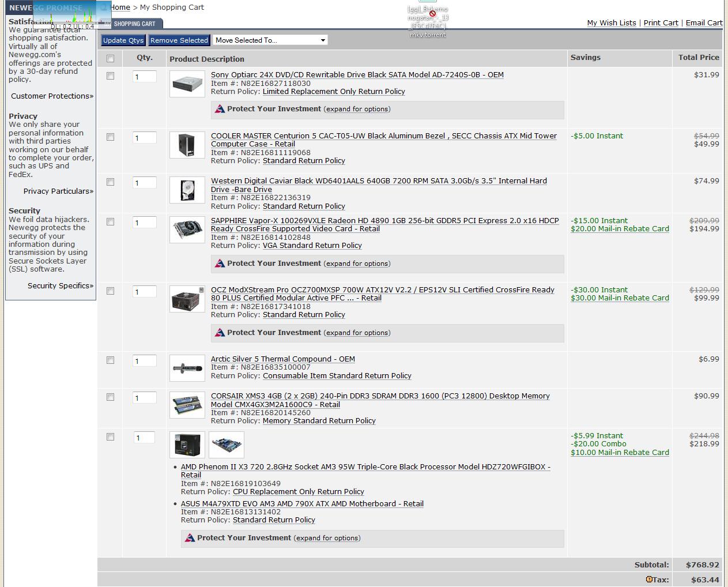This screenshot has width=728, height=587.
Task: Click the Sapphire Radeon video card thumbnail
Action: [x=187, y=229]
